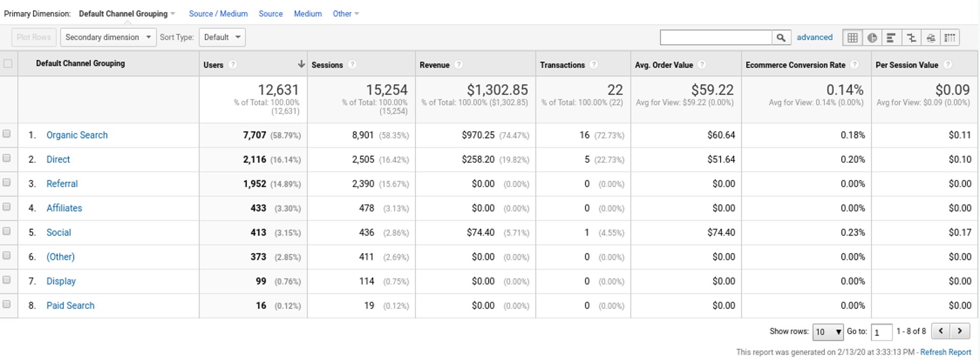Image resolution: width=980 pixels, height=361 pixels.
Task: Go to the next page arrow
Action: (x=960, y=331)
